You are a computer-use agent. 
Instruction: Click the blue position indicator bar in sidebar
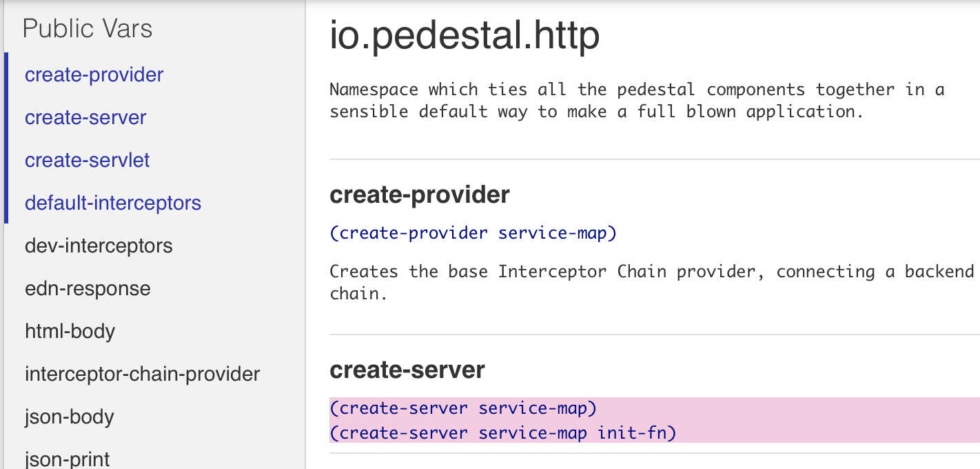coord(6,138)
